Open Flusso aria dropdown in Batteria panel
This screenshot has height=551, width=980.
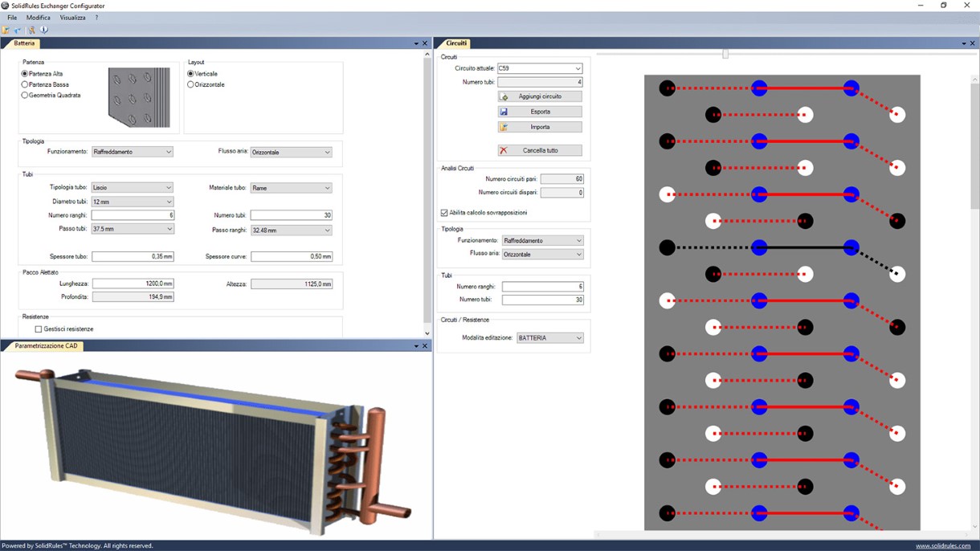coord(291,152)
